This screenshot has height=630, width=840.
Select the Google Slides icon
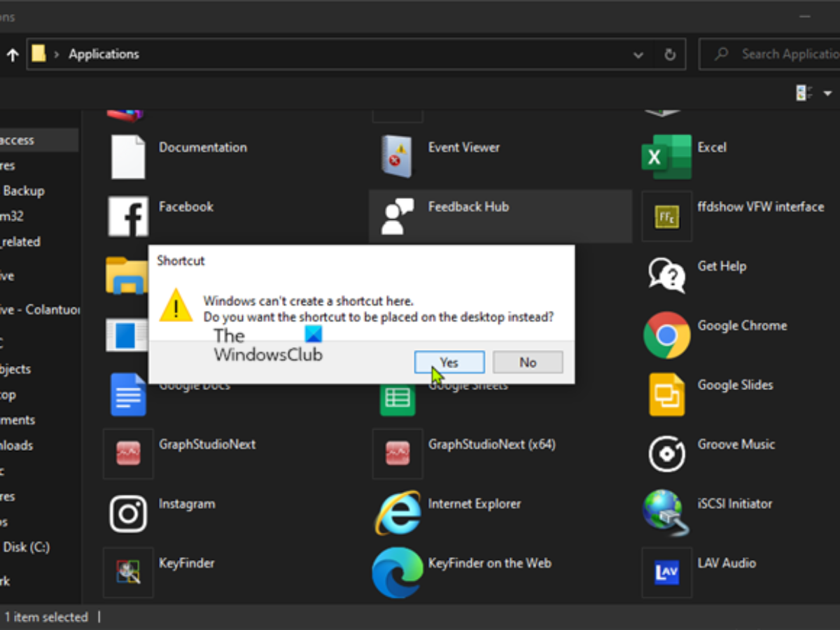tap(666, 395)
